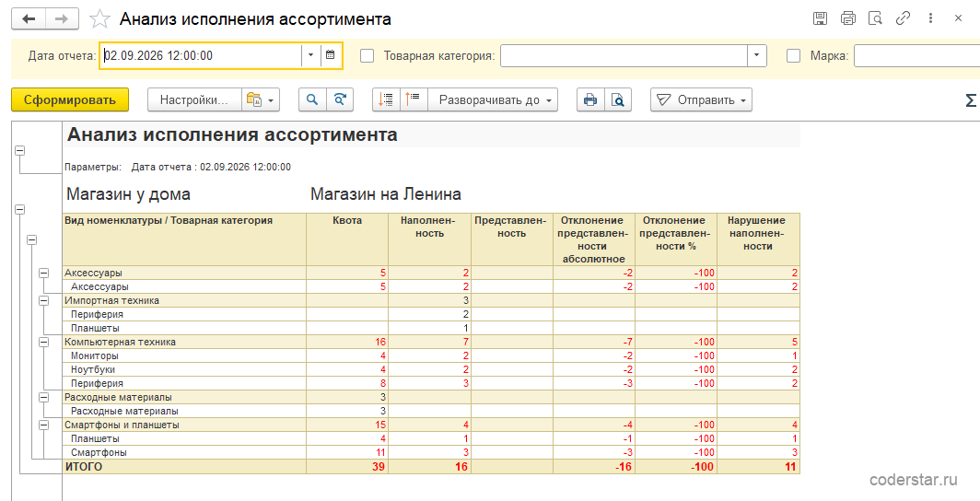980x501 pixels.
Task: Click the sigma sum icon
Action: [971, 100]
